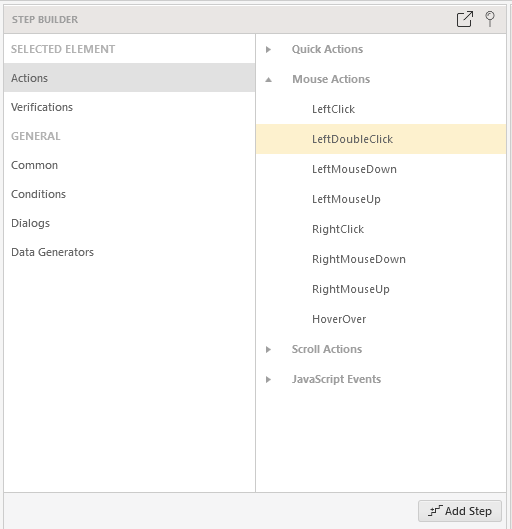This screenshot has width=512, height=529.
Task: Click the Quick Actions label
Action: point(327,49)
